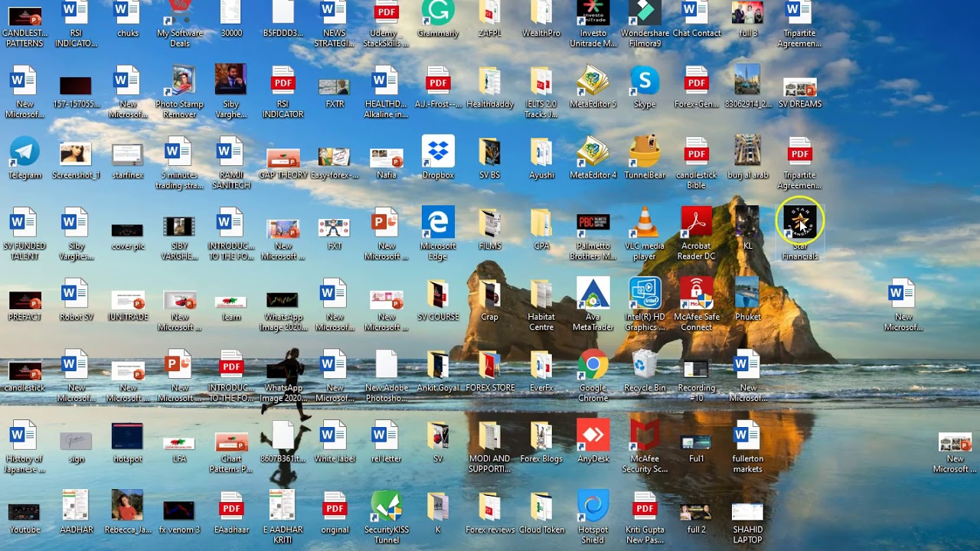Open the ZAFPL folder
This screenshot has width=980, height=551.
(x=490, y=20)
